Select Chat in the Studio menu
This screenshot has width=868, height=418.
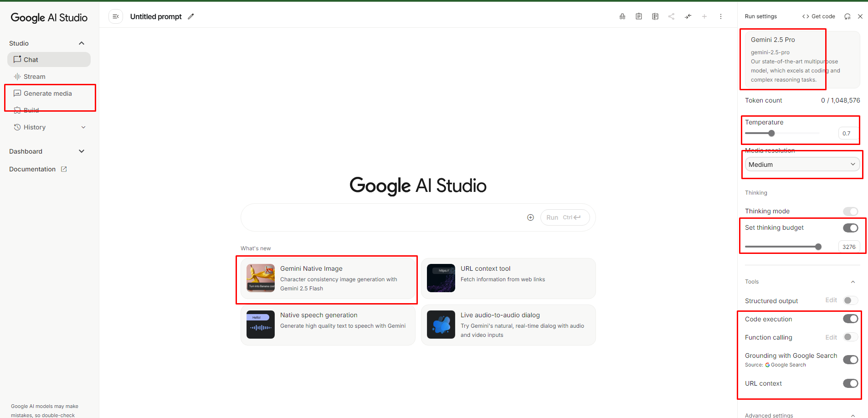pos(49,60)
